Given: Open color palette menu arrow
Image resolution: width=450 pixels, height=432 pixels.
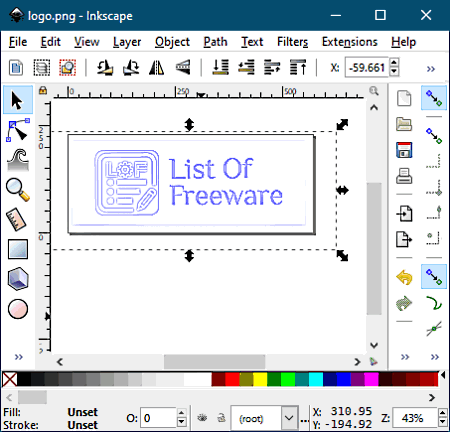Looking at the screenshot, I should point(443,375).
